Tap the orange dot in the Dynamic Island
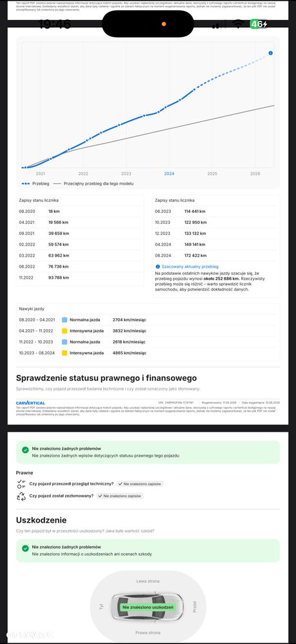 (x=164, y=24)
